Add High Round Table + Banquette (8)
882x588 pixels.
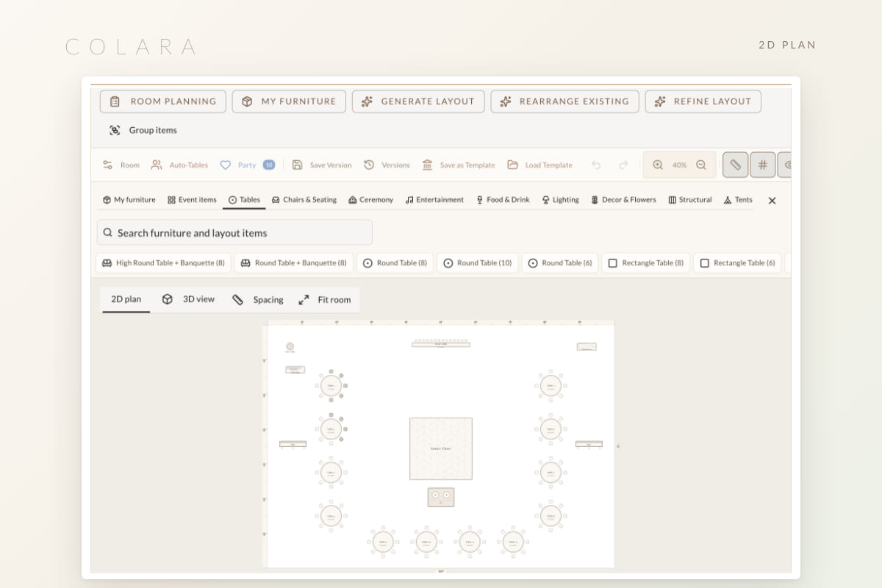[x=164, y=263]
